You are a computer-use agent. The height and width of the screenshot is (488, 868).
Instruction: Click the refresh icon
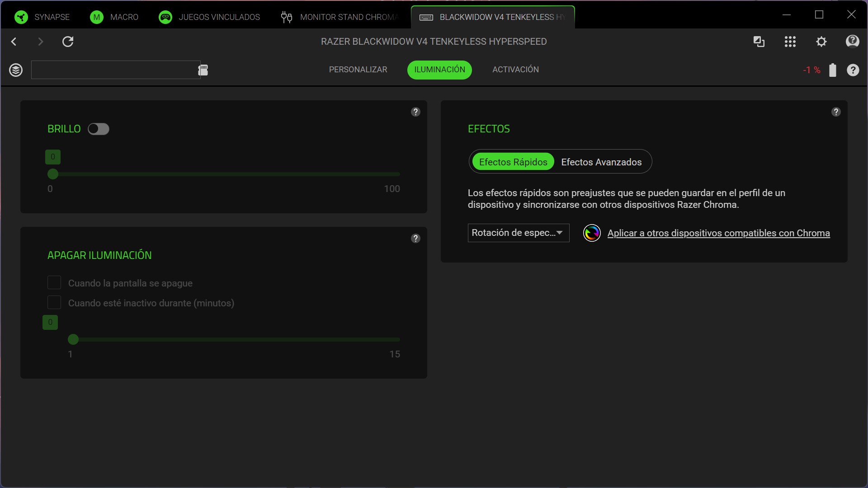(68, 42)
